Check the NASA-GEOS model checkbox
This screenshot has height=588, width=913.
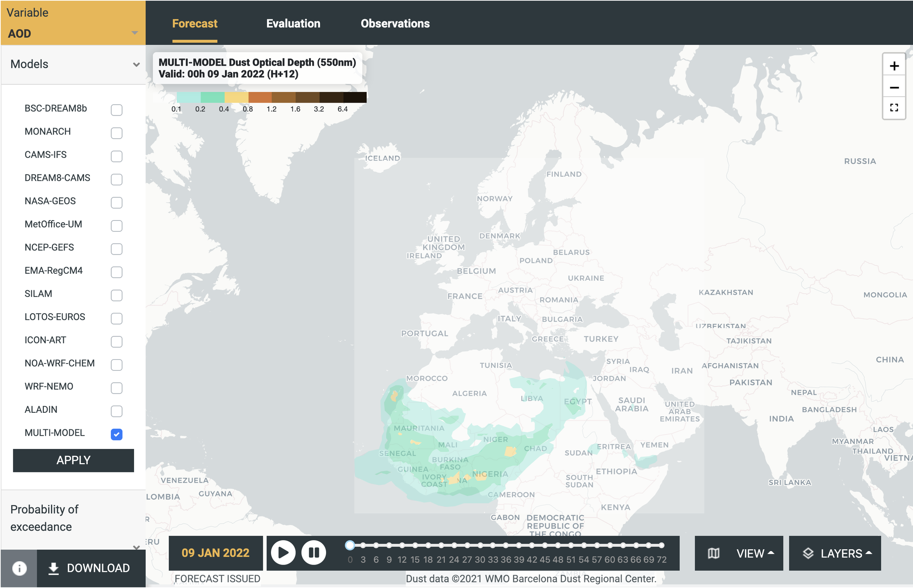point(116,202)
